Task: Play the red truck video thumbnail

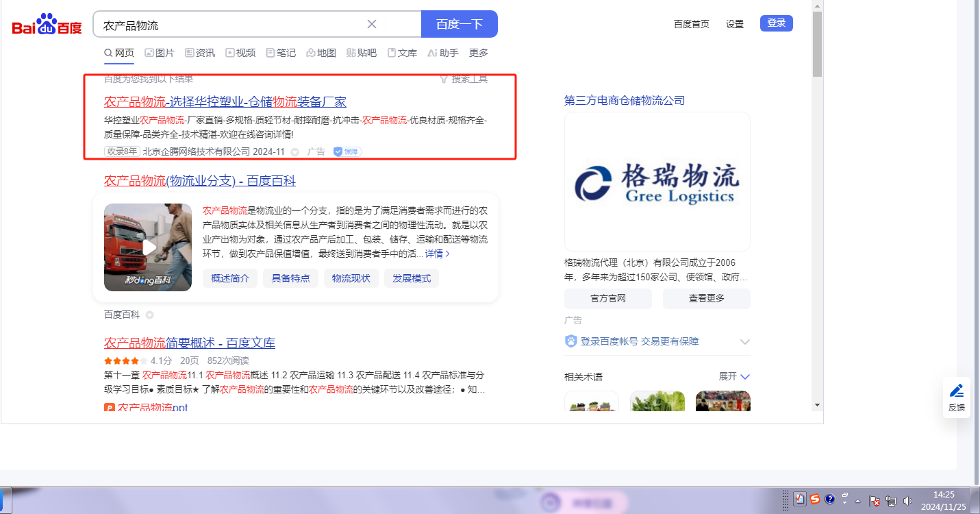Action: (x=148, y=247)
